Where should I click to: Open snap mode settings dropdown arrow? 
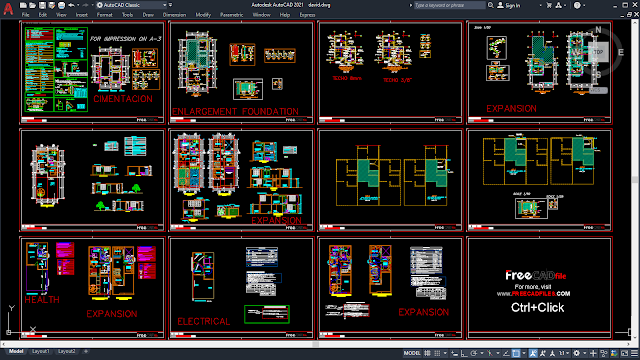tap(445, 353)
